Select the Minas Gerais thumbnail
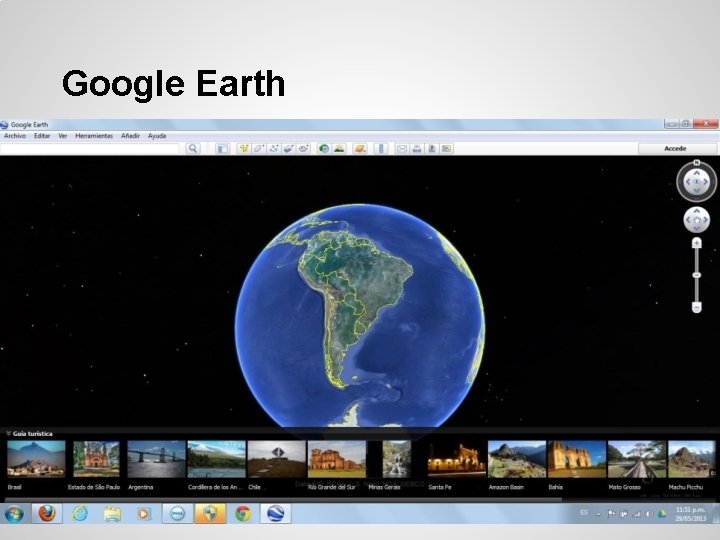Viewport: 720px width, 540px height. click(397, 459)
